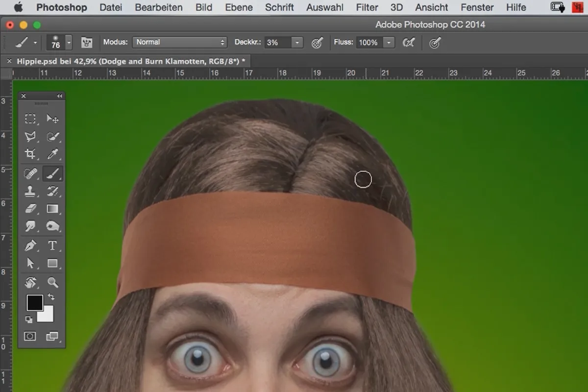588x392 pixels.
Task: Open the Bild menu
Action: 204,7
